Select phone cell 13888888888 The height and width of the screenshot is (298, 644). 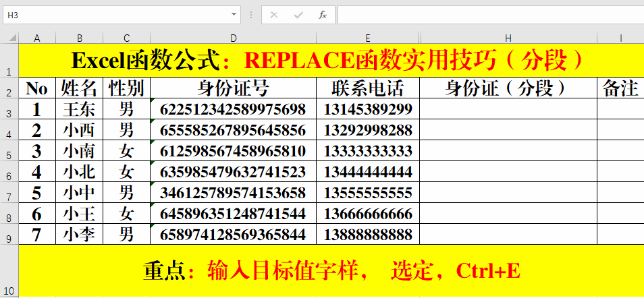[x=368, y=234]
